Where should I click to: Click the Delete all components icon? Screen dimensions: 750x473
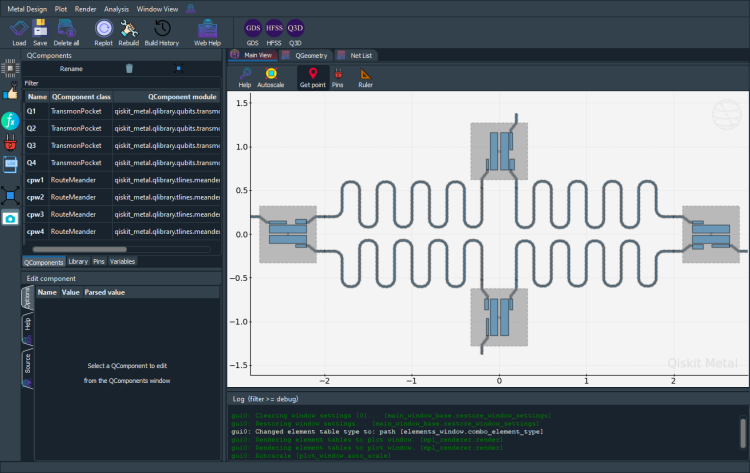tap(66, 33)
